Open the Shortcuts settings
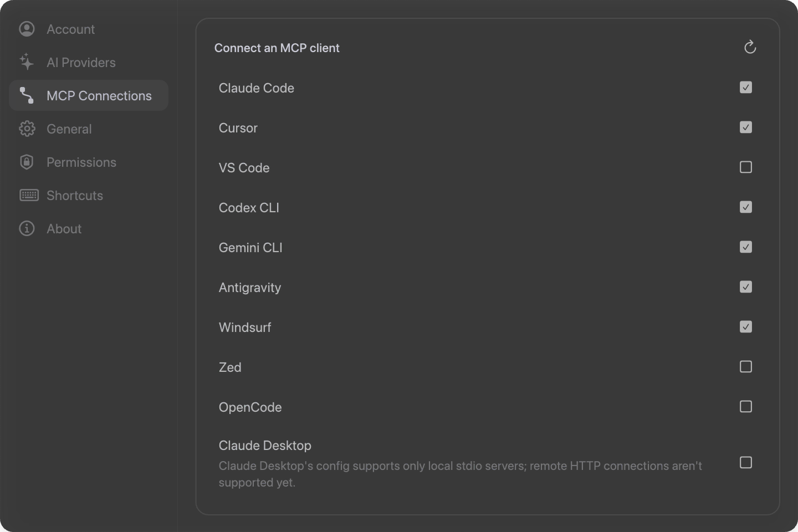Image resolution: width=798 pixels, height=532 pixels. 89,195
